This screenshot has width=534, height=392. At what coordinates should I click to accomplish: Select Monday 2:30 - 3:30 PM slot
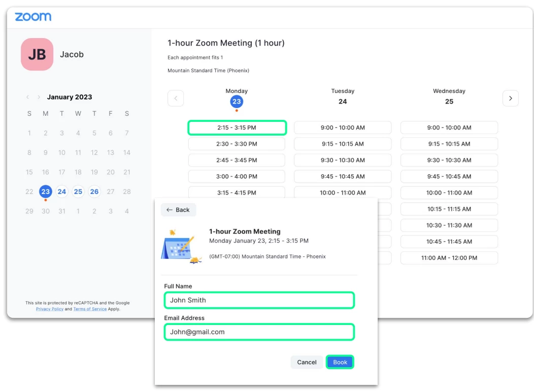click(237, 144)
